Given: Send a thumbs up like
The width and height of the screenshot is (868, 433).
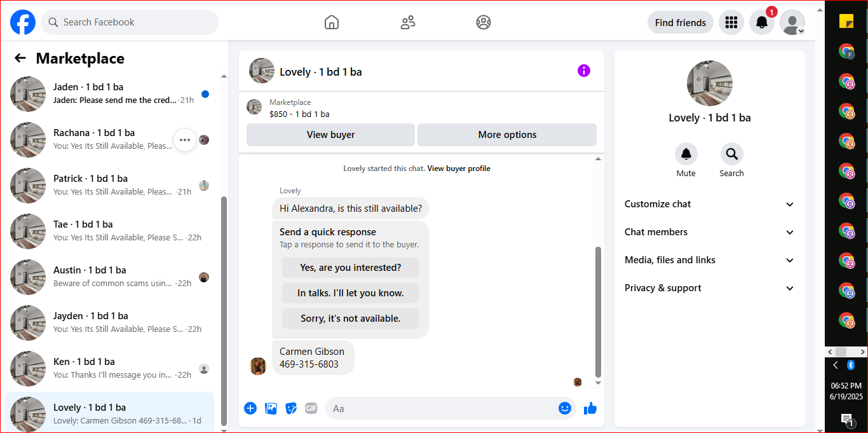Looking at the screenshot, I should (x=590, y=408).
